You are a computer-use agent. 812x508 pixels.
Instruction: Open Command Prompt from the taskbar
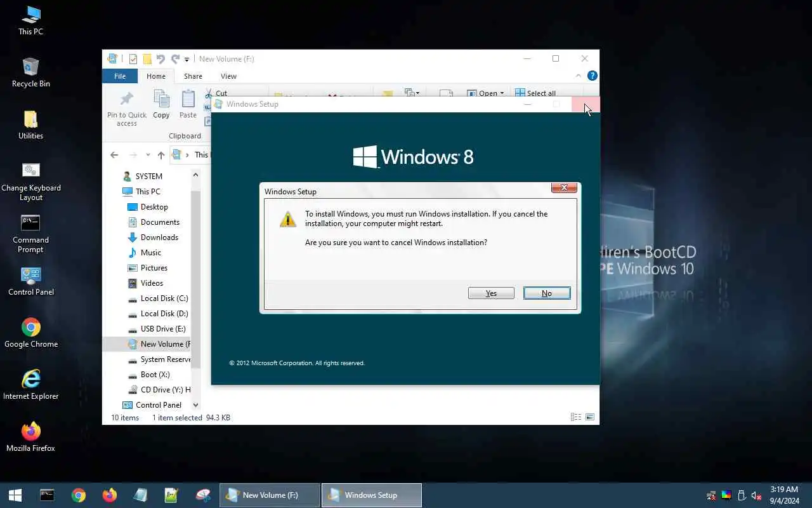tap(47, 495)
